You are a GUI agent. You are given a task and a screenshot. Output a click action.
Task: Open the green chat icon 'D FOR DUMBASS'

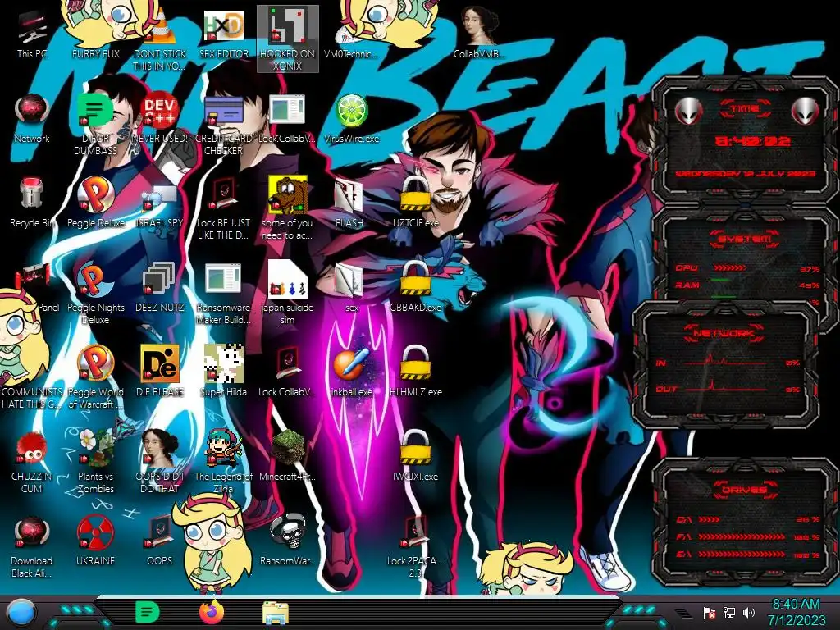(x=95, y=125)
